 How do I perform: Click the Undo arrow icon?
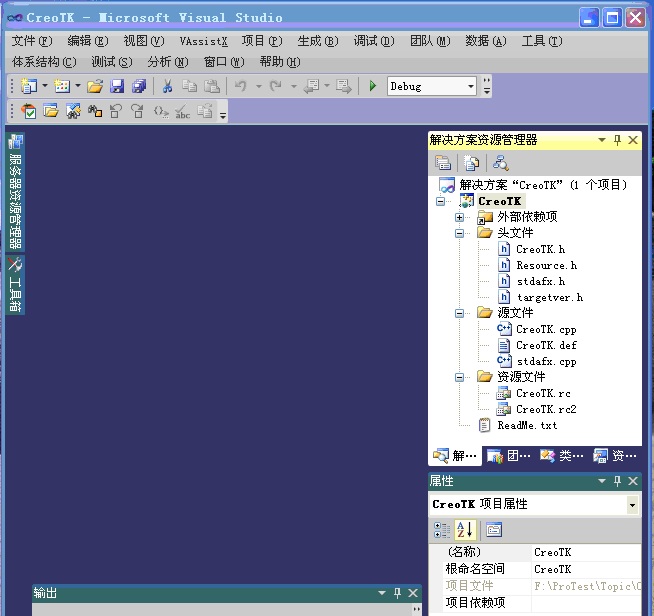(x=240, y=87)
